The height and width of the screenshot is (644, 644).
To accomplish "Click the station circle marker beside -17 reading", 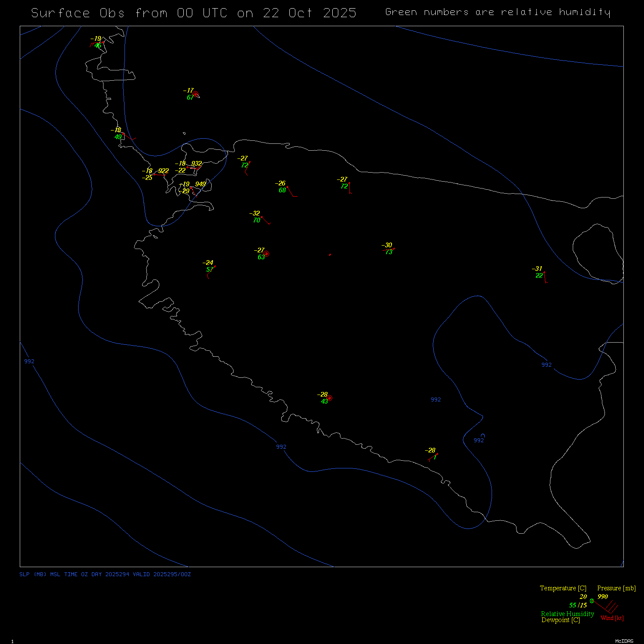I will [x=195, y=94].
